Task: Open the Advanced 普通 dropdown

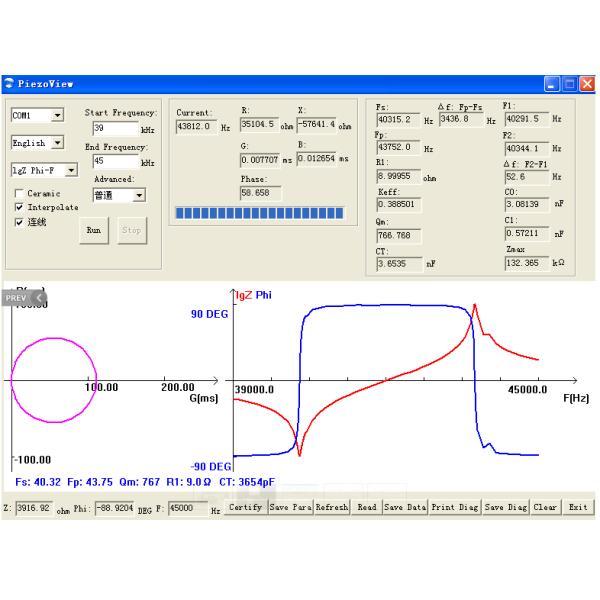Action: (139, 195)
